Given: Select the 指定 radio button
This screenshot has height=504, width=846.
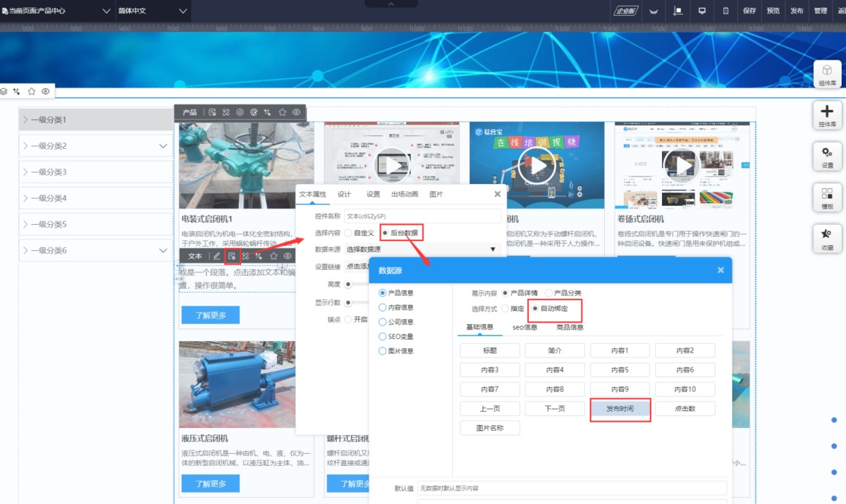Looking at the screenshot, I should point(505,309).
